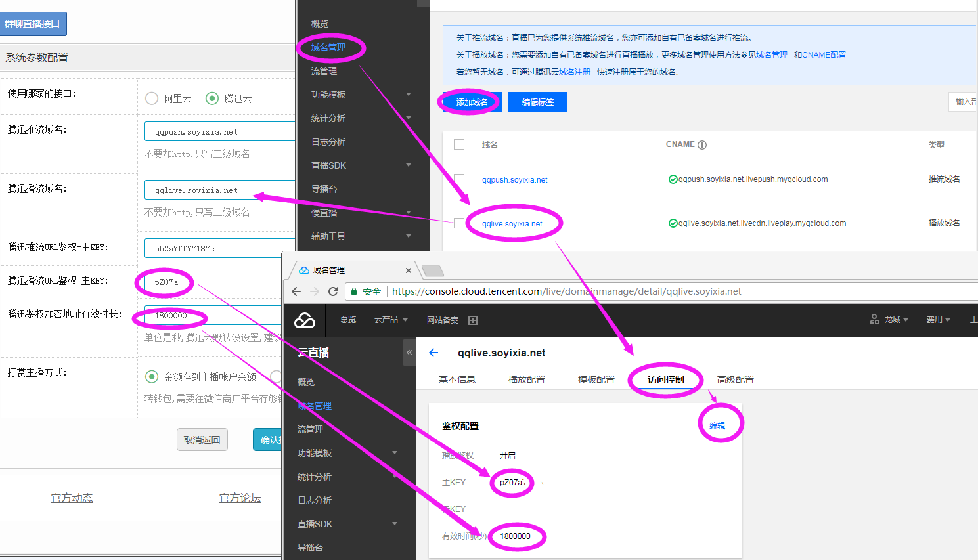
Task: Open the 高级配置 tab
Action: [x=735, y=379]
